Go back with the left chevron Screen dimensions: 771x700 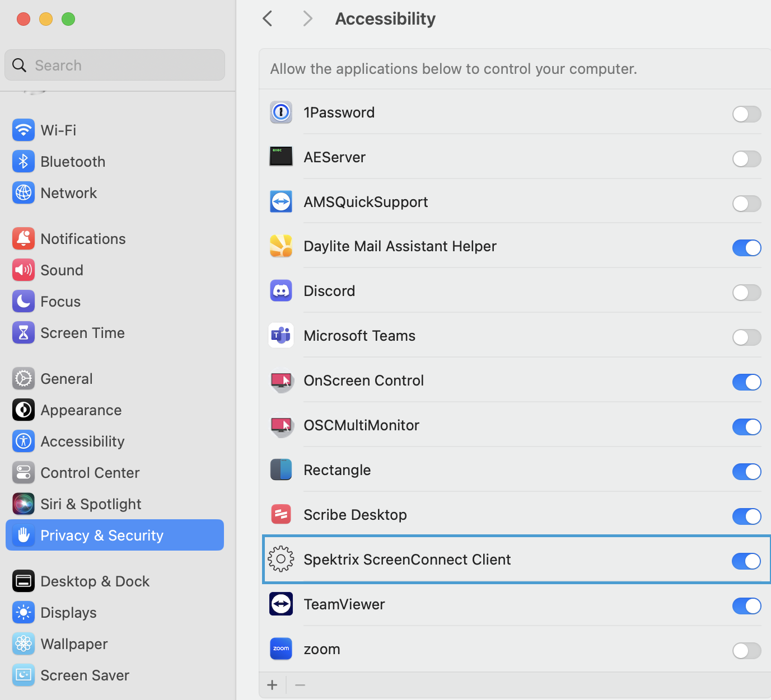(x=268, y=18)
